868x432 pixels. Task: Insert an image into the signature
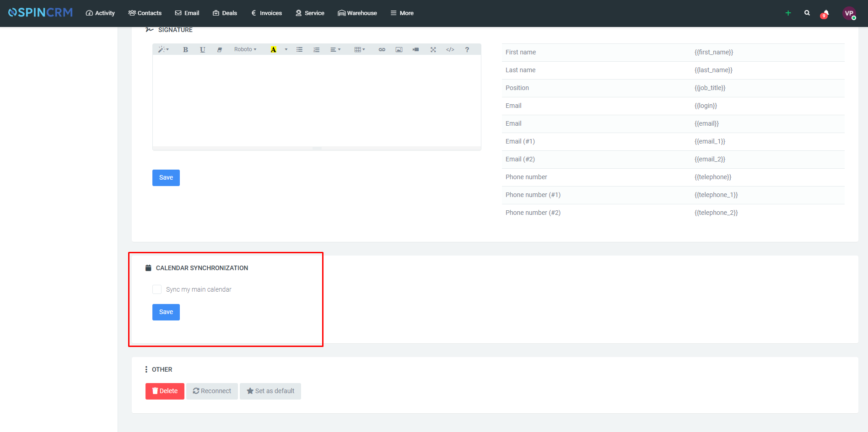[x=399, y=49]
